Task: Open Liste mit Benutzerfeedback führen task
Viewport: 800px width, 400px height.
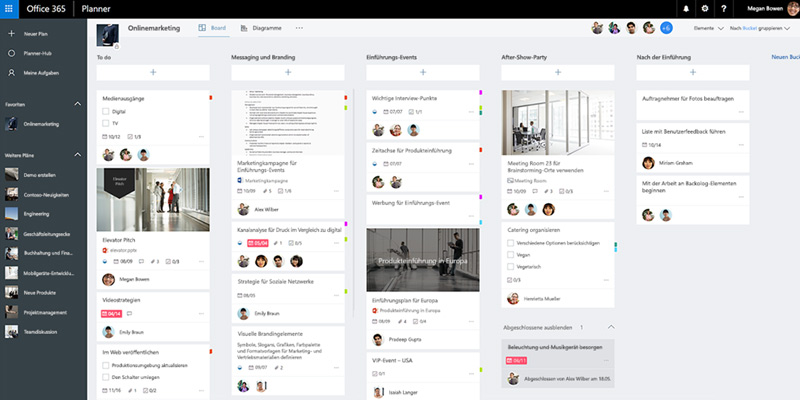Action: (684, 132)
